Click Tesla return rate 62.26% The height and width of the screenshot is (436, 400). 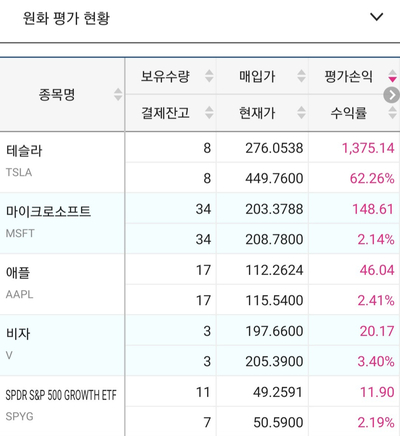[x=372, y=178]
